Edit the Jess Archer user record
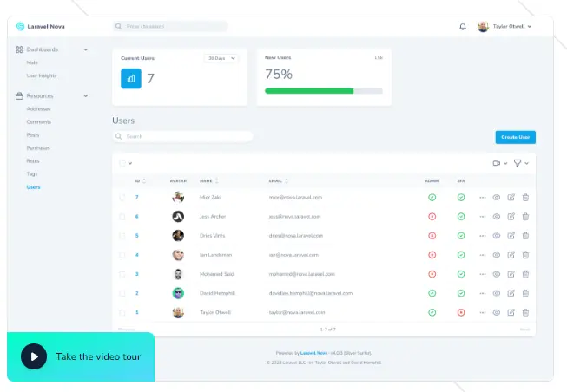 (x=511, y=217)
